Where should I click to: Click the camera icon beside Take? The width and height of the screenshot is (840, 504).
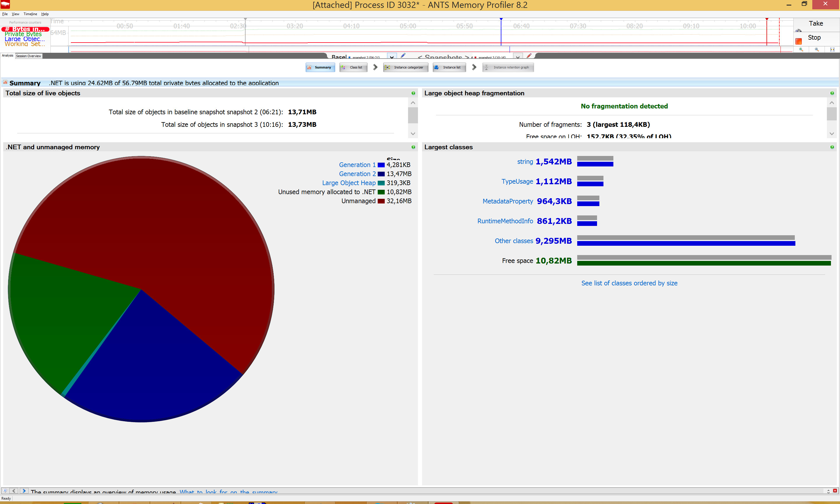click(x=798, y=31)
